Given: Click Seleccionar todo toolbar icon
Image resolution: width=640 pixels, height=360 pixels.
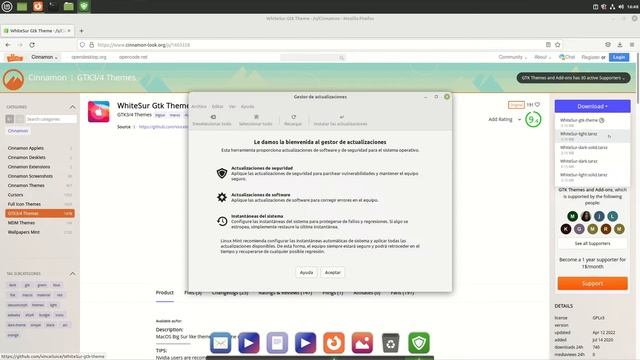Looking at the screenshot, I should [256, 120].
